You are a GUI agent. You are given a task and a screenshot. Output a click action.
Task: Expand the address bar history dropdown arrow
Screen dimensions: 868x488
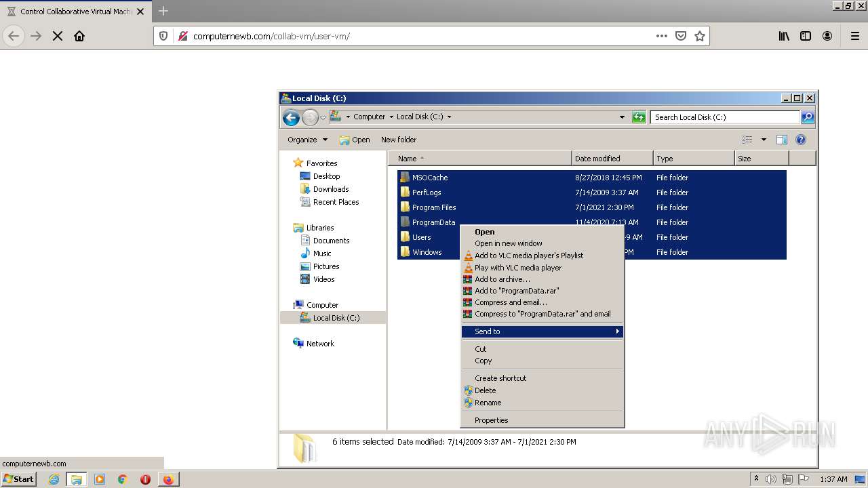coord(622,117)
